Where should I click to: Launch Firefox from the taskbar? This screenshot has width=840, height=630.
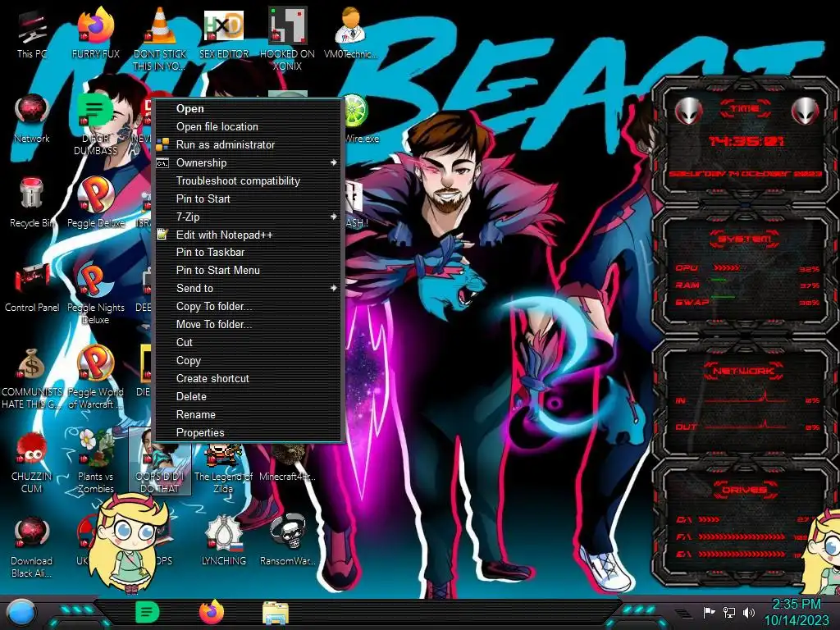pos(212,612)
